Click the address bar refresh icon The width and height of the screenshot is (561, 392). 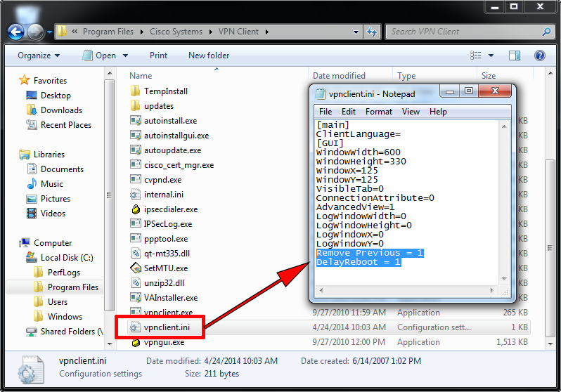tap(372, 32)
